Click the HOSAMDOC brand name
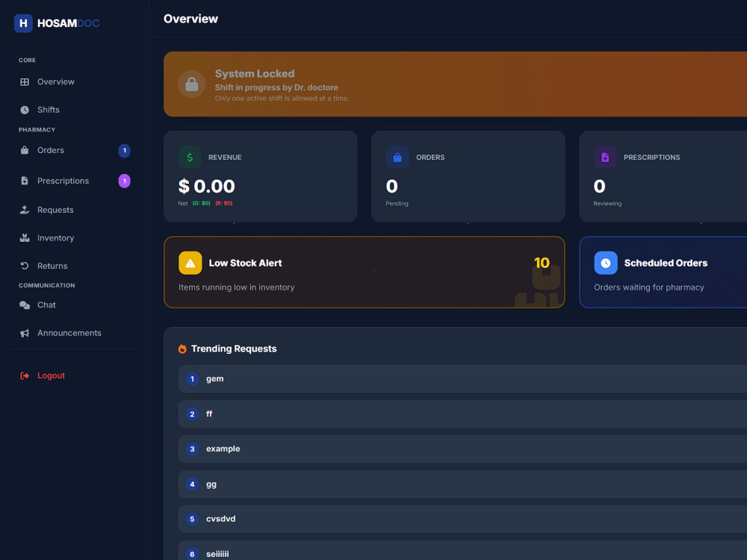The height and width of the screenshot is (560, 747). (68, 23)
